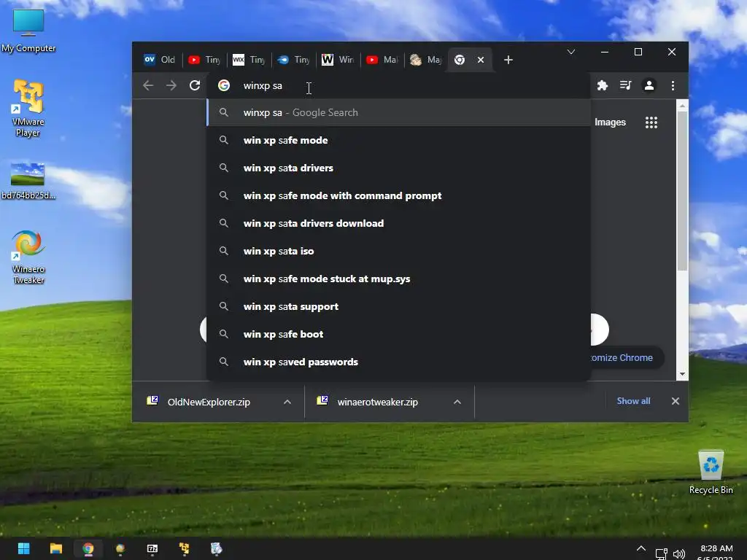
Task: Select the Winaero Tweaker desktop shortcut
Action: click(28, 257)
